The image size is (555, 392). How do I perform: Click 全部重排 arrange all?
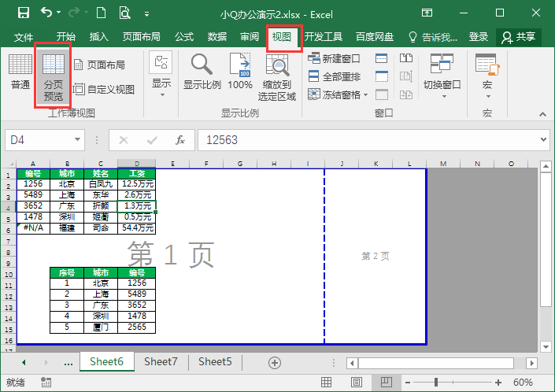334,76
